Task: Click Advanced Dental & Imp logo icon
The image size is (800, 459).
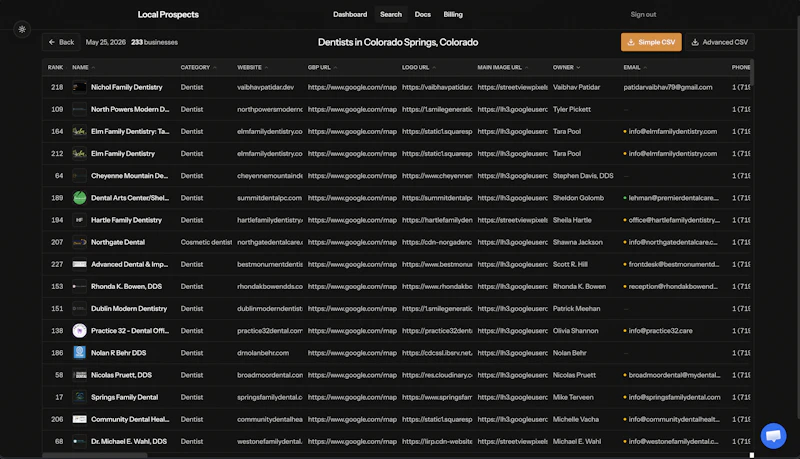Action: tap(80, 264)
